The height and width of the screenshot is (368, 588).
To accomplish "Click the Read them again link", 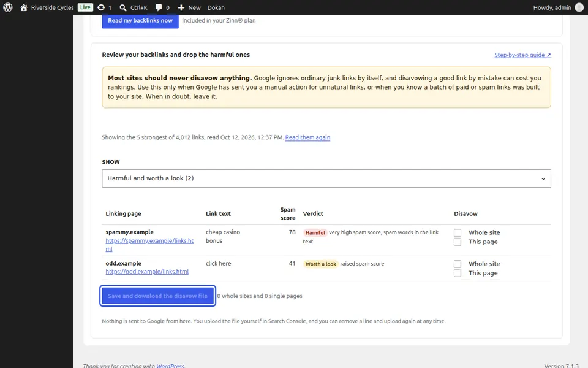I will (x=307, y=137).
